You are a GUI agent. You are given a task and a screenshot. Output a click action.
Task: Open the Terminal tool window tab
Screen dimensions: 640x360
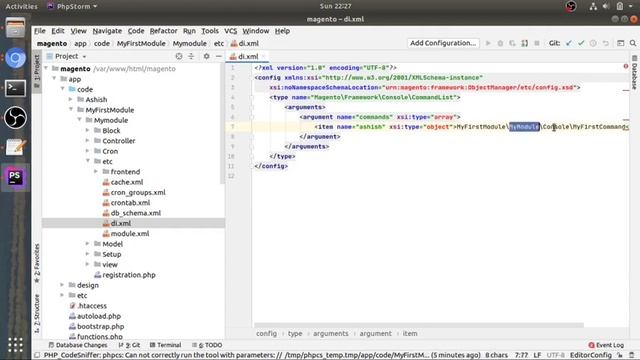165,345
